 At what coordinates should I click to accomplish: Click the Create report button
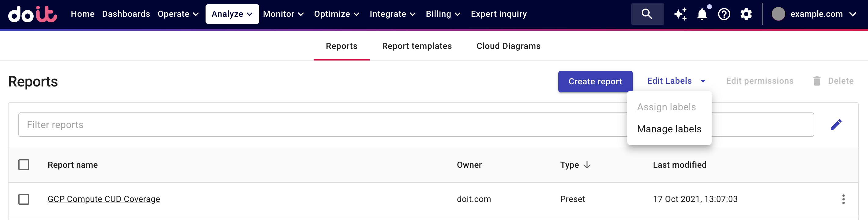(x=595, y=82)
